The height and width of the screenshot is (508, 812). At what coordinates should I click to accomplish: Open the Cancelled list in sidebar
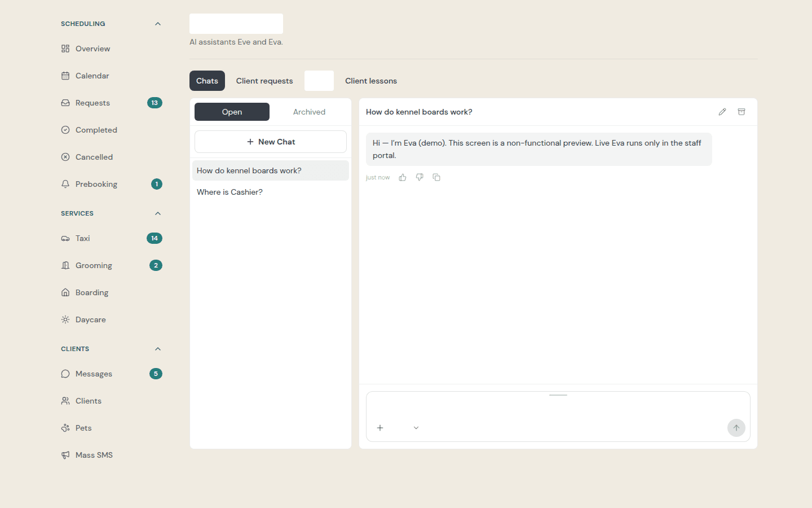111,157
